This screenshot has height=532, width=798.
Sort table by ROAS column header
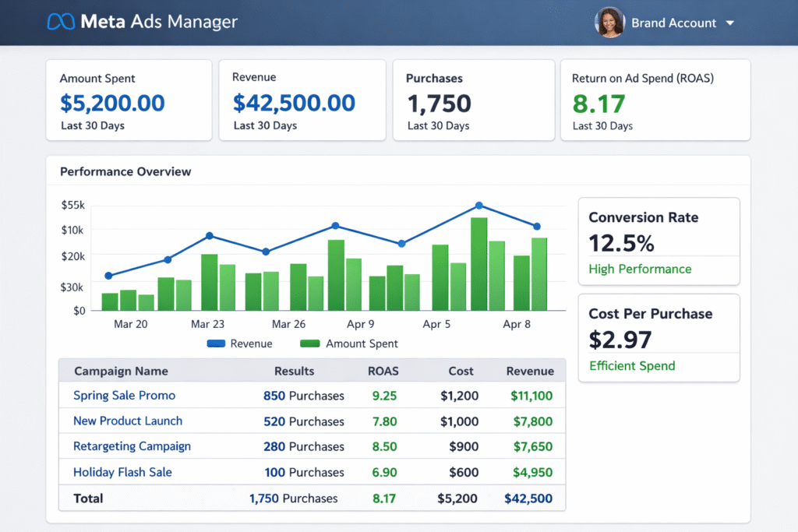click(x=383, y=372)
